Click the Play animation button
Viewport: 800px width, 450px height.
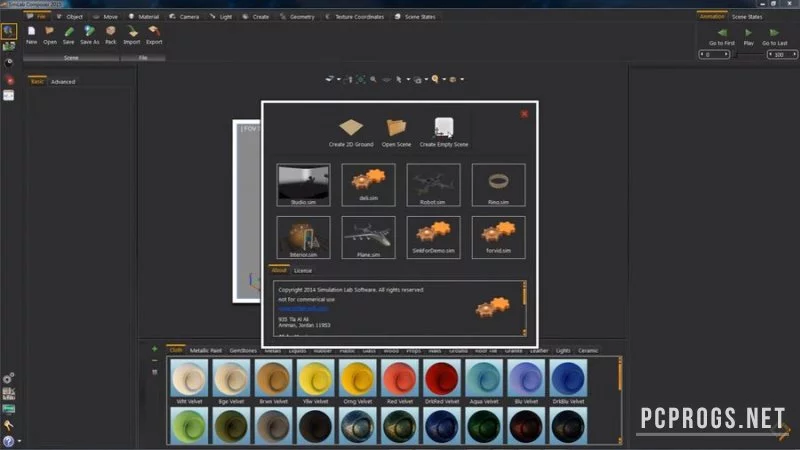[748, 37]
